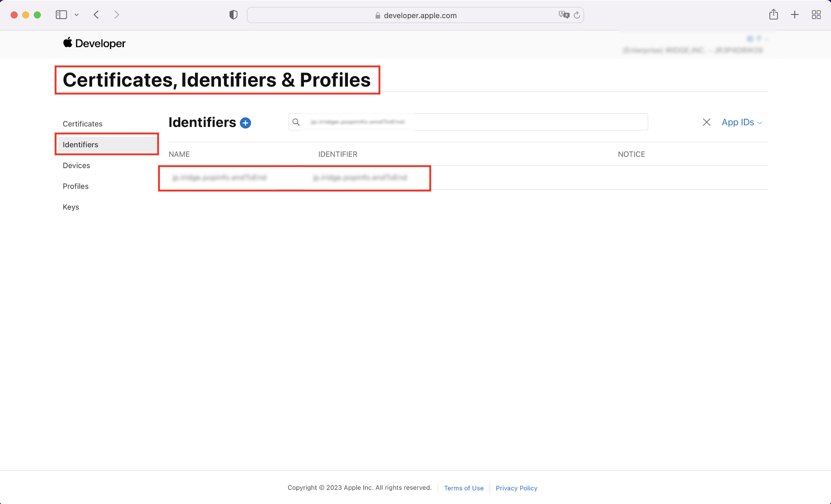
Task: Select Devices in the sidebar
Action: click(x=76, y=165)
